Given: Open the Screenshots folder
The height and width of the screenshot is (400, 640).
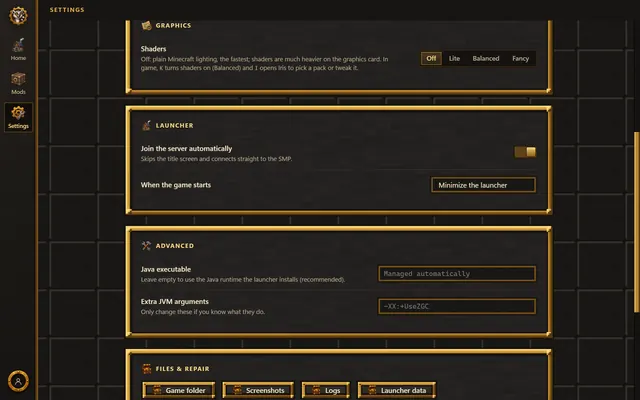Looking at the screenshot, I should (258, 390).
